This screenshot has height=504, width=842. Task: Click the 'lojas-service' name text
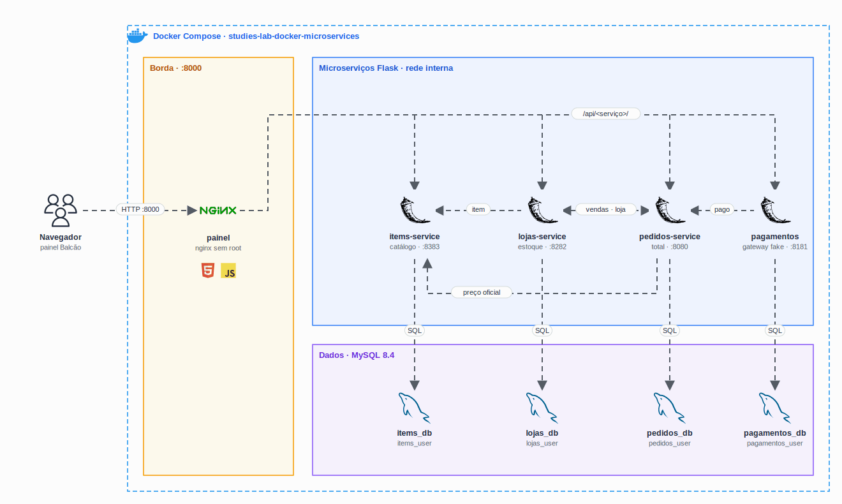(542, 236)
